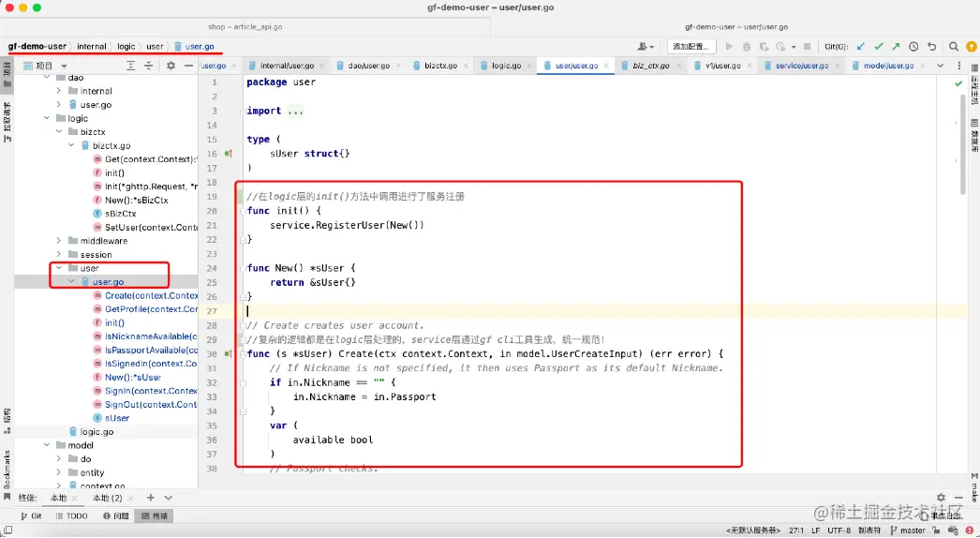Expand folded import block
Screen dimensions: 980x538
click(x=296, y=112)
